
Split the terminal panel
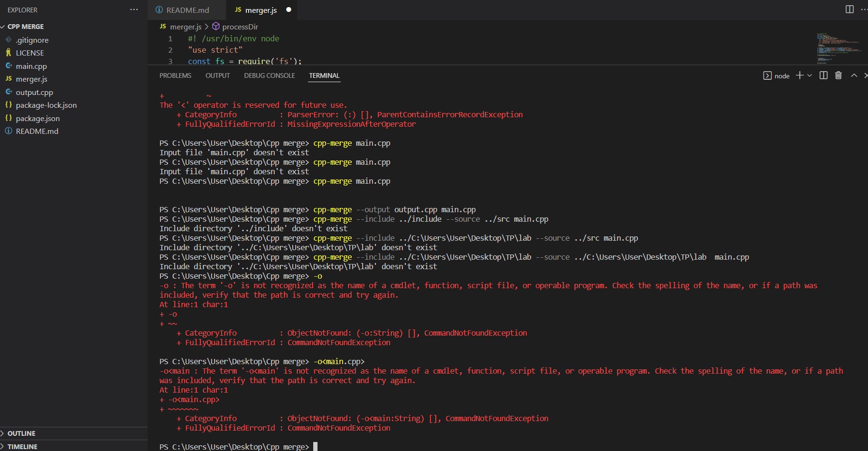pyautogui.click(x=823, y=75)
